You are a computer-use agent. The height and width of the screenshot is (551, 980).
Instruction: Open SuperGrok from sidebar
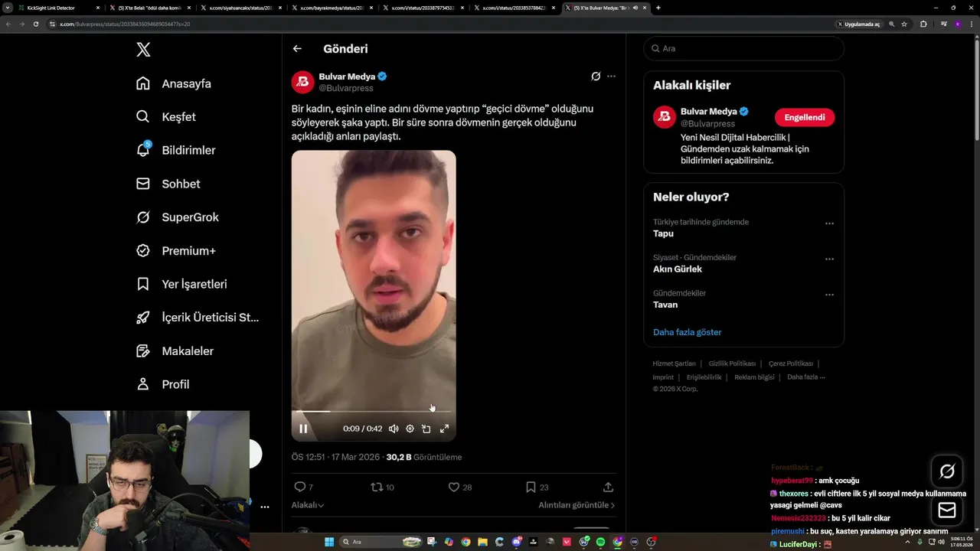(177, 217)
